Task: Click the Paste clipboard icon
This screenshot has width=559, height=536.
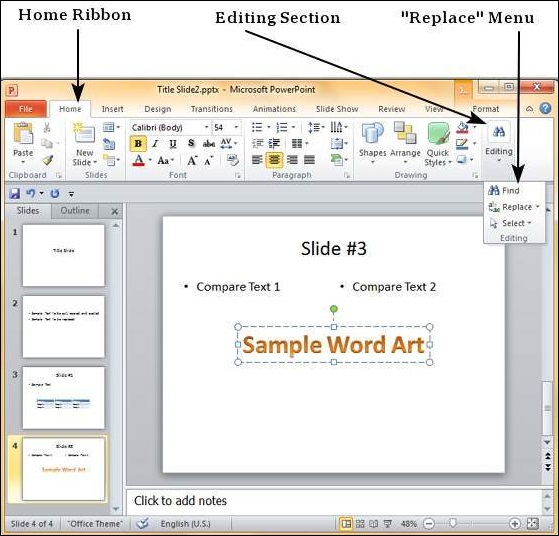Action: point(23,134)
